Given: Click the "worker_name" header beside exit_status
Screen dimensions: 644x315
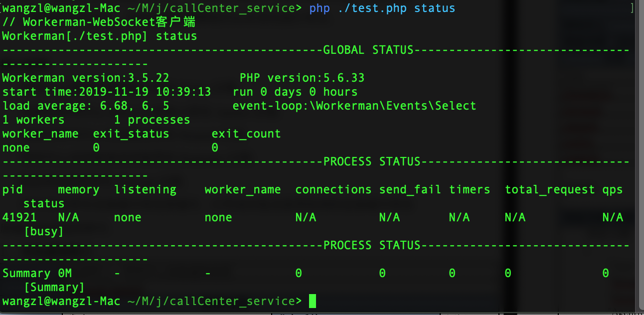Looking at the screenshot, I should point(40,134).
